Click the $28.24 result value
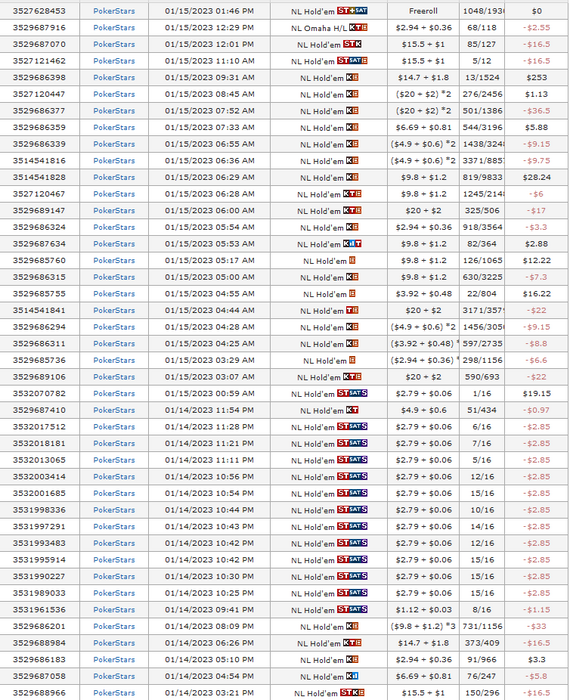Screen dimensions: 570x700 click(537, 177)
